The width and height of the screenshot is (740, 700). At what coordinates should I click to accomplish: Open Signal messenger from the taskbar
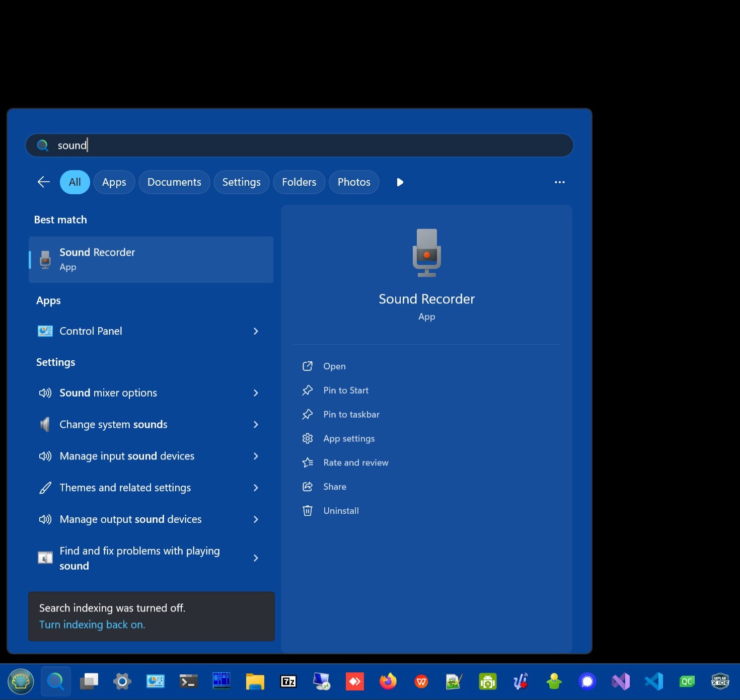point(587,682)
